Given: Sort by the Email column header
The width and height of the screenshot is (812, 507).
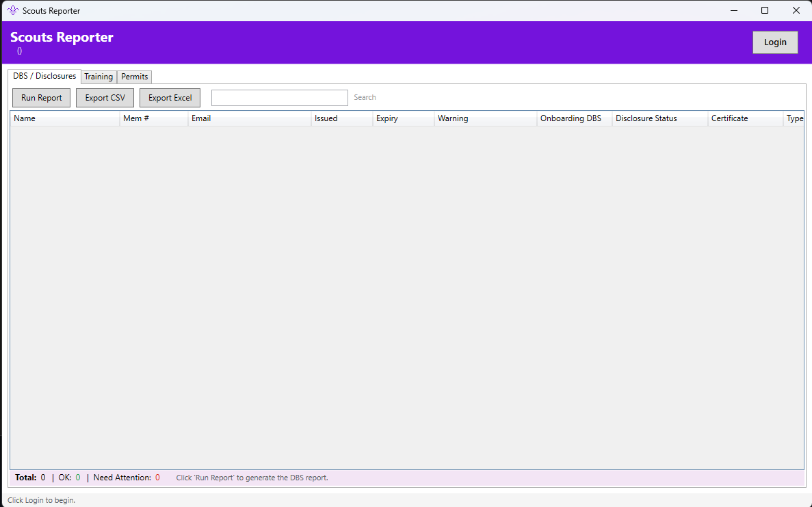Looking at the screenshot, I should coord(250,118).
